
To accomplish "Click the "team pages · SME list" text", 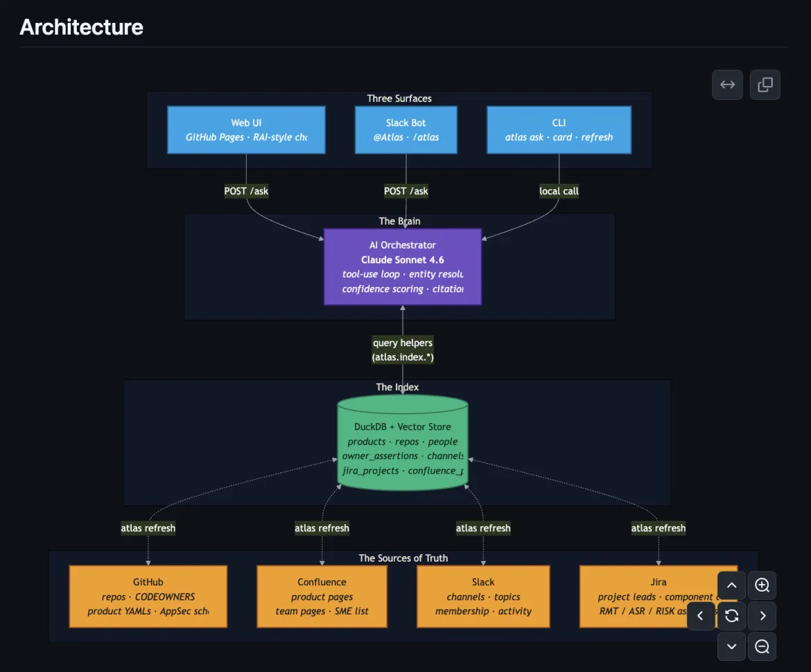I will point(322,611).
